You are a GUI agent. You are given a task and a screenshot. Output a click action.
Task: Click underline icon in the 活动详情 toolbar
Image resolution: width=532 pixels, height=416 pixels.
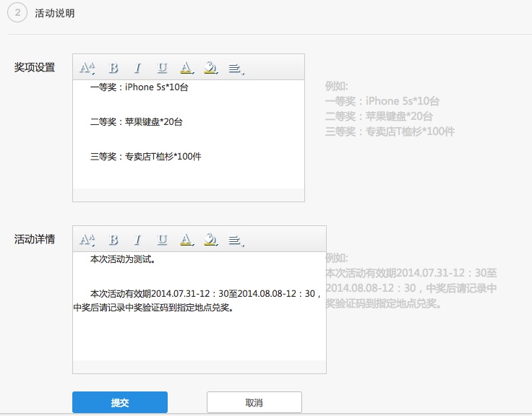pos(162,240)
